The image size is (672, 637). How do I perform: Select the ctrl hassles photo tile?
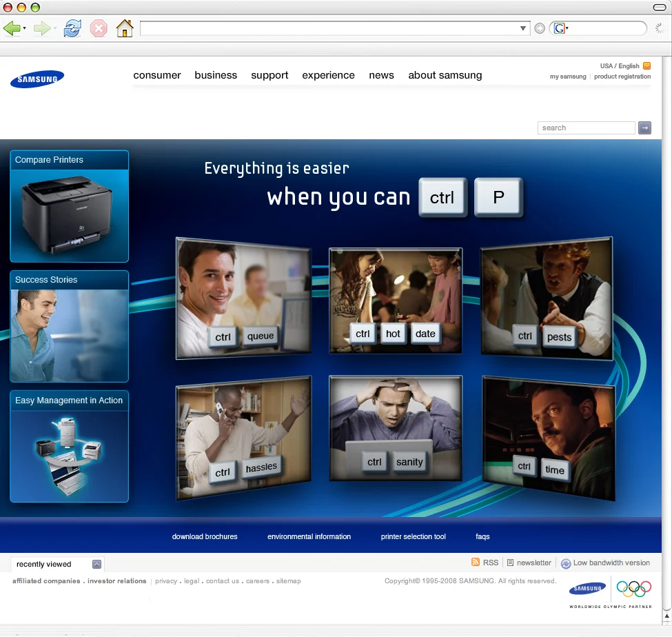click(x=243, y=438)
